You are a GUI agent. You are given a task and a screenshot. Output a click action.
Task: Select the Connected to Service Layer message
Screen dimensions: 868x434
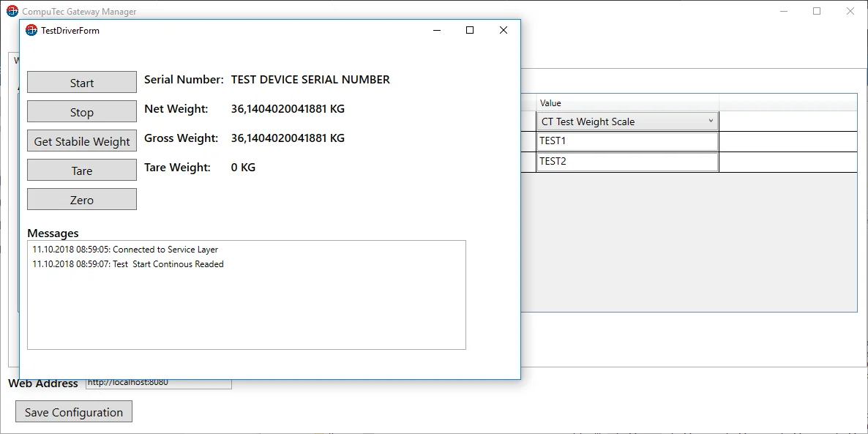coord(125,250)
